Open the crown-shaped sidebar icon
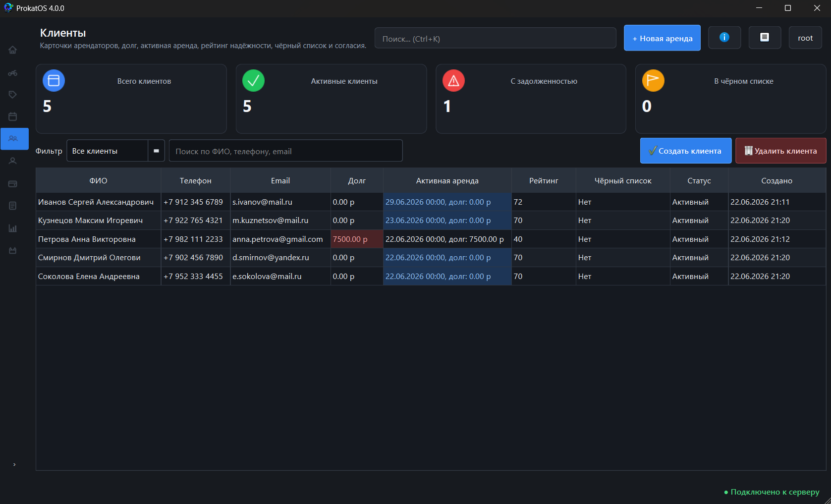This screenshot has width=831, height=504. click(x=13, y=251)
